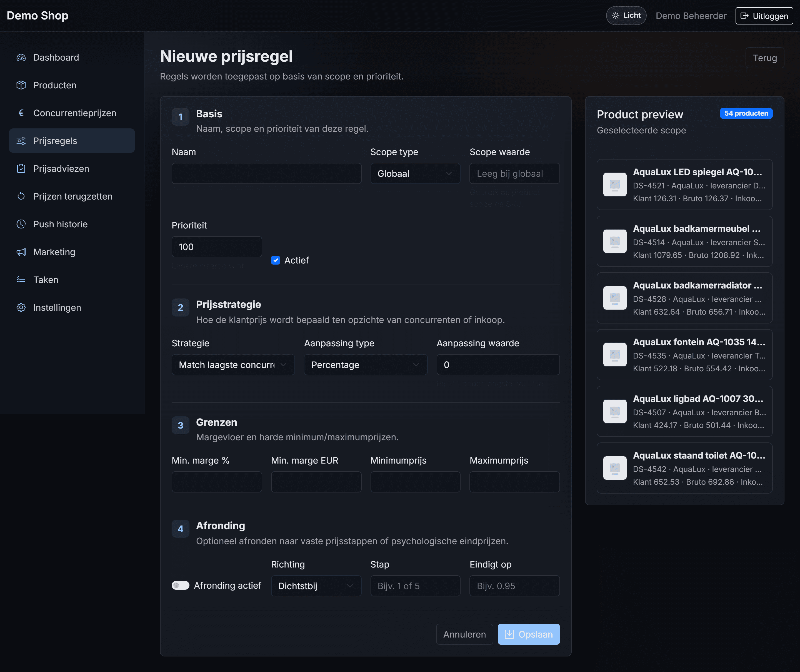This screenshot has width=800, height=672.
Task: Open Push historie in sidebar
Action: click(72, 225)
